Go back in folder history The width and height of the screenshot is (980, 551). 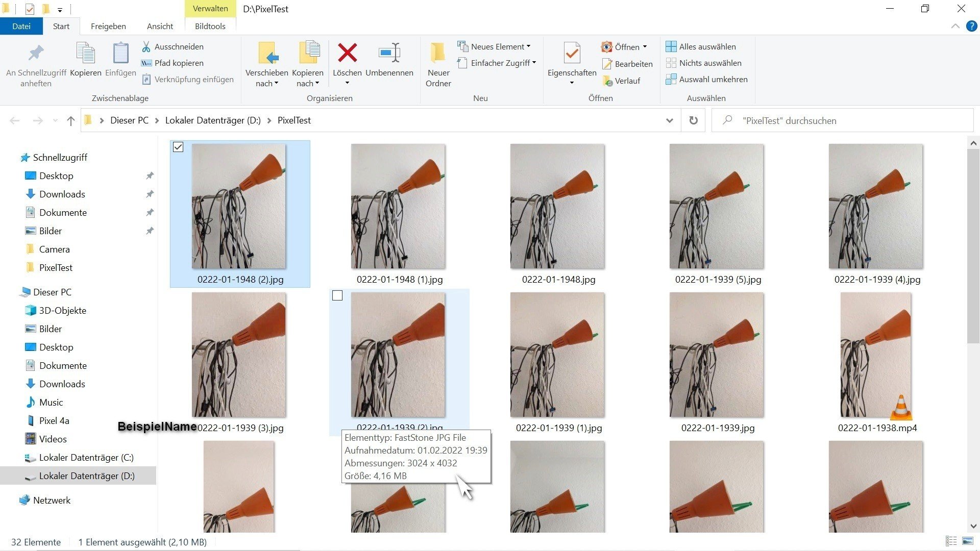pos(15,121)
